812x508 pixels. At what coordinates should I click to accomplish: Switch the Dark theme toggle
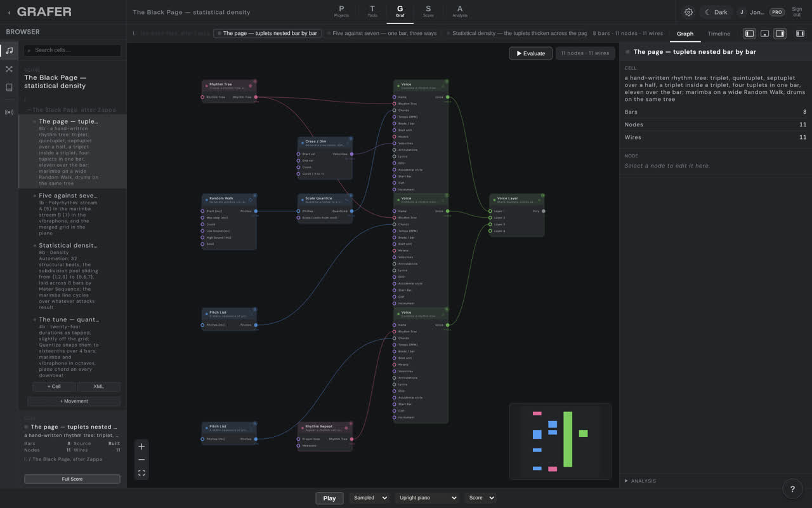coord(716,12)
